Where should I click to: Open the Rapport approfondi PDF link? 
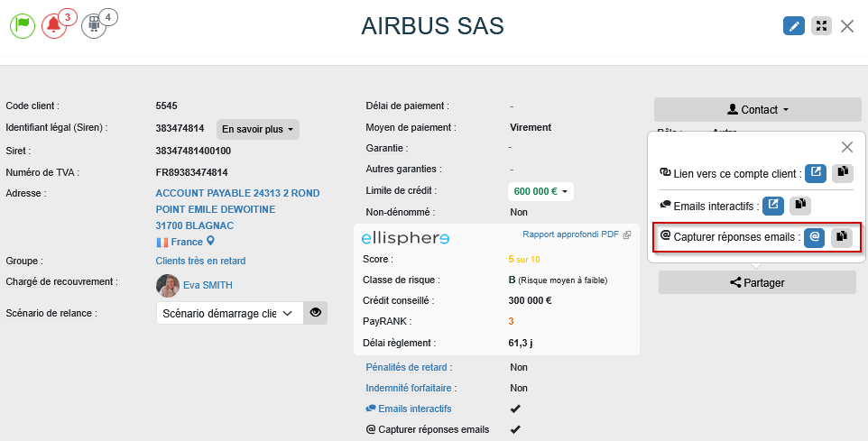tap(577, 234)
